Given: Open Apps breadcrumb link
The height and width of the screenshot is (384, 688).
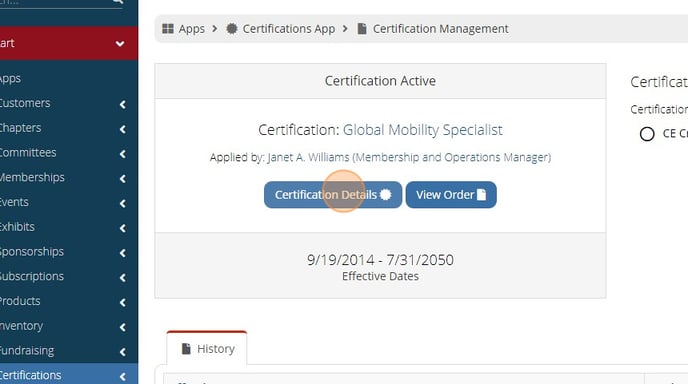Looking at the screenshot, I should 191,29.
